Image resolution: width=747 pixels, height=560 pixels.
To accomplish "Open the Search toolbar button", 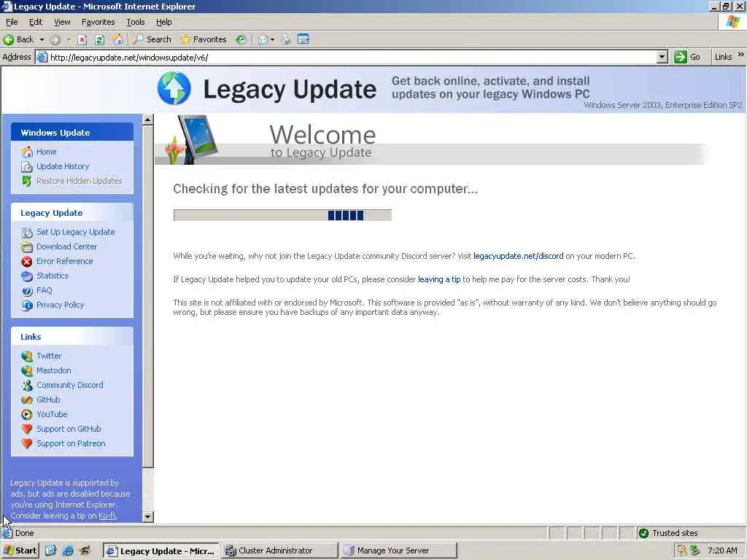I will (152, 39).
